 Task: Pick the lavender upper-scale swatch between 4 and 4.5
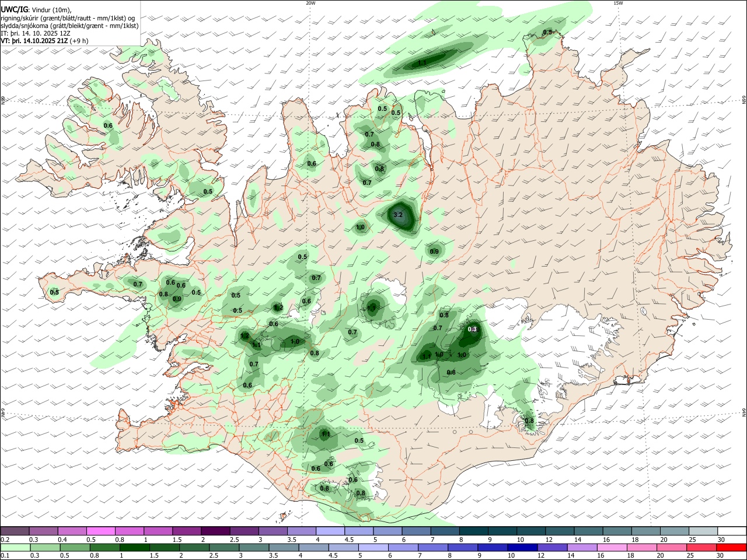(330, 531)
